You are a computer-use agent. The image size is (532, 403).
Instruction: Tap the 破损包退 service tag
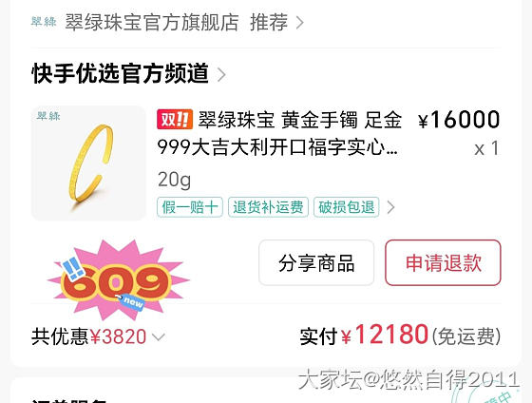pyautogui.click(x=346, y=207)
